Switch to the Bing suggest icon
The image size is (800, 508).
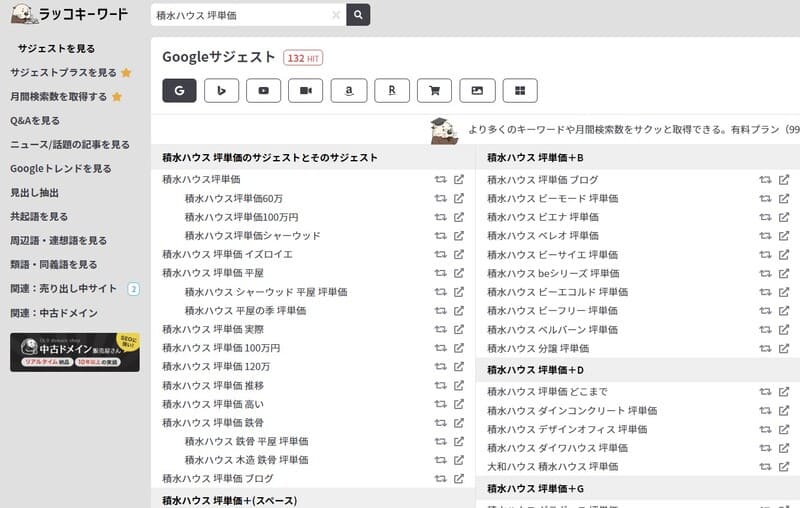[221, 91]
